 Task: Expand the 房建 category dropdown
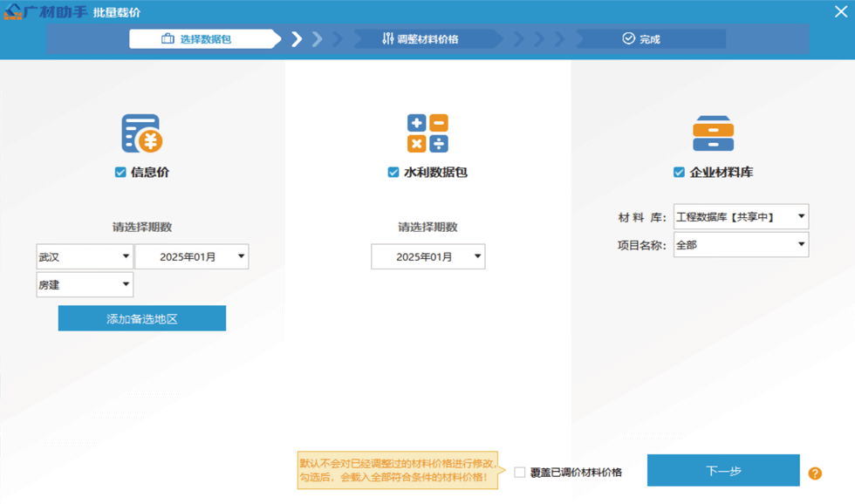click(x=84, y=285)
